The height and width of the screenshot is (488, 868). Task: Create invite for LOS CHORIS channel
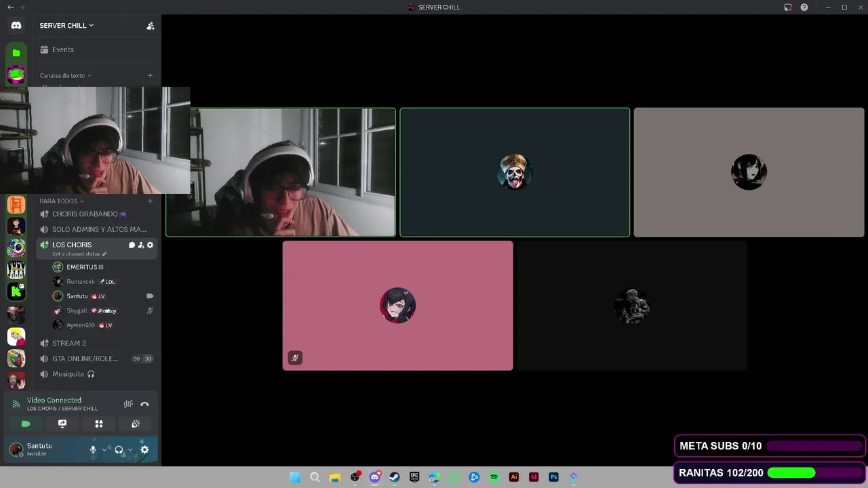point(141,245)
